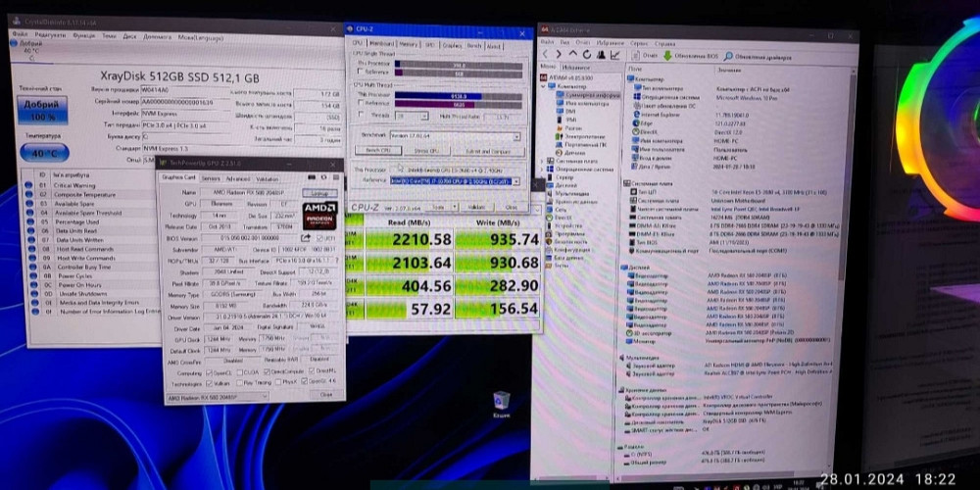Open the Диск menu in CrystalDiskInfo

(128, 36)
